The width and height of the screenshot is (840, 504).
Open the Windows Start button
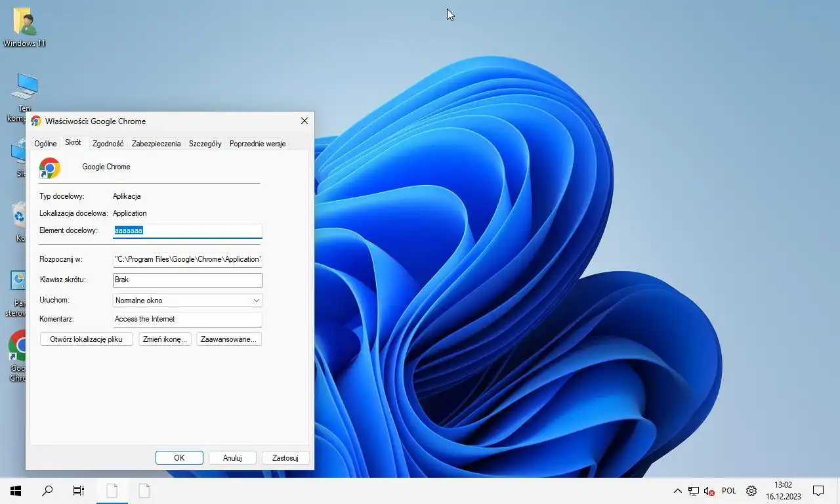16,490
